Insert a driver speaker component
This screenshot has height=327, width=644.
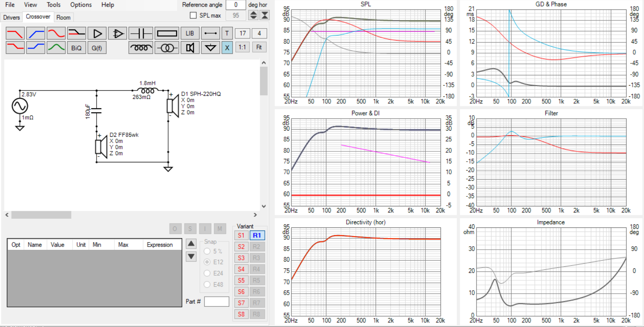coord(190,47)
